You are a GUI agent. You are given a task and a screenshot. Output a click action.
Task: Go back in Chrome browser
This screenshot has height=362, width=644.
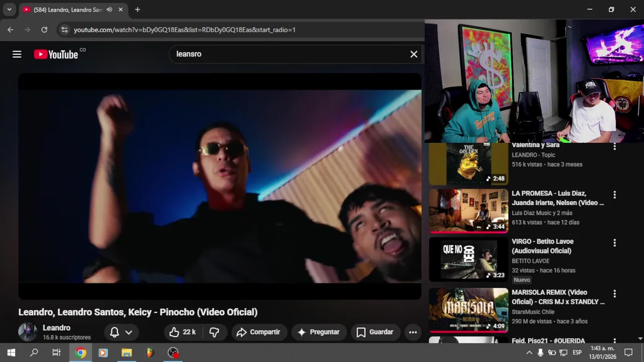tap(11, 30)
